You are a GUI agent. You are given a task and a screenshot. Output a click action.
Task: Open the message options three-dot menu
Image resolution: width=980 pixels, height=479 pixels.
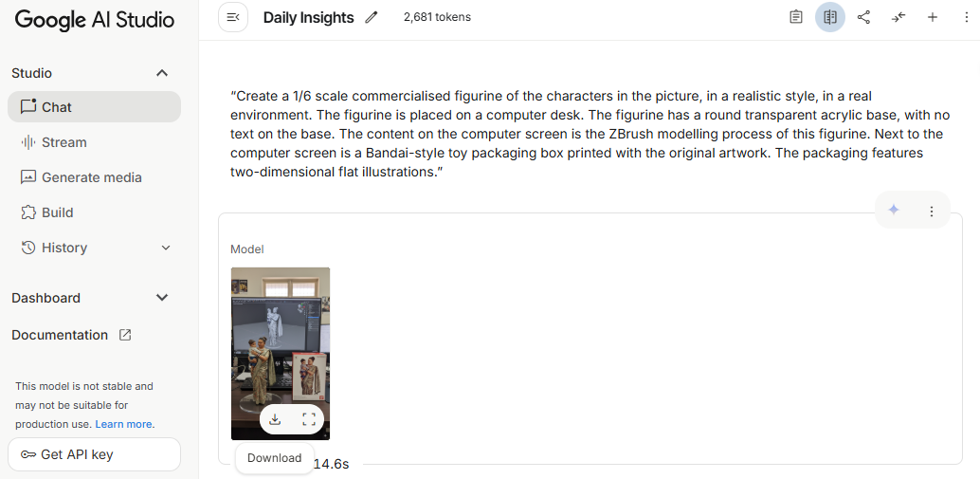point(932,212)
